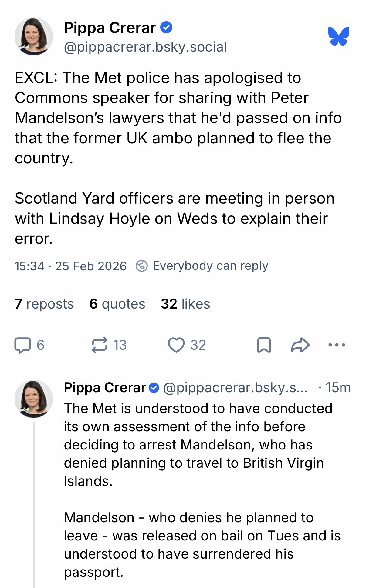Open Pippa Crerar's main post avatar
Viewport: 366px width, 588px height.
[33, 36]
